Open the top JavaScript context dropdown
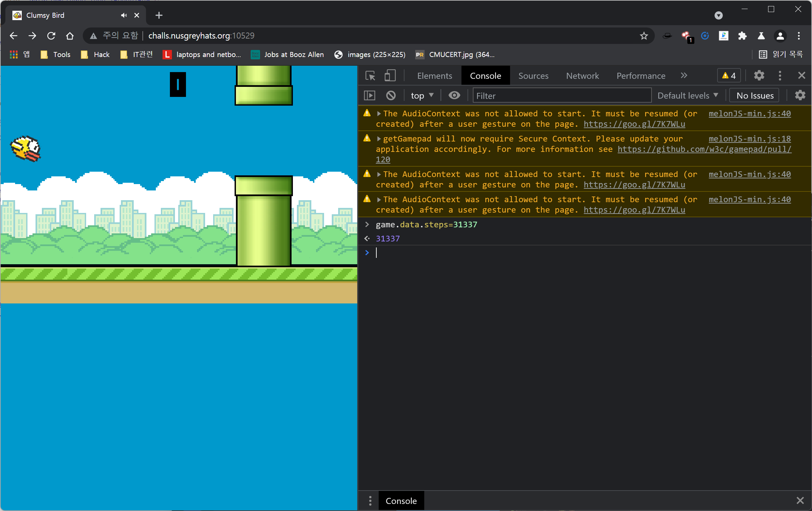Image resolution: width=812 pixels, height=511 pixels. coord(422,96)
